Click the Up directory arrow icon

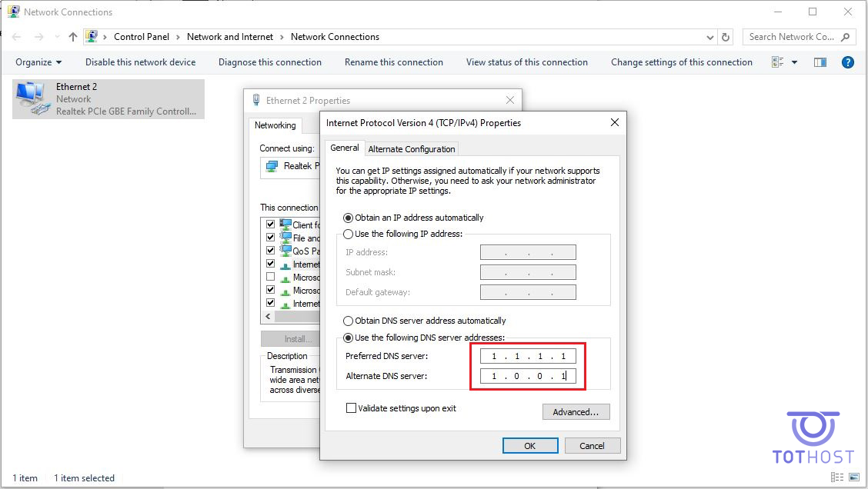[x=73, y=37]
